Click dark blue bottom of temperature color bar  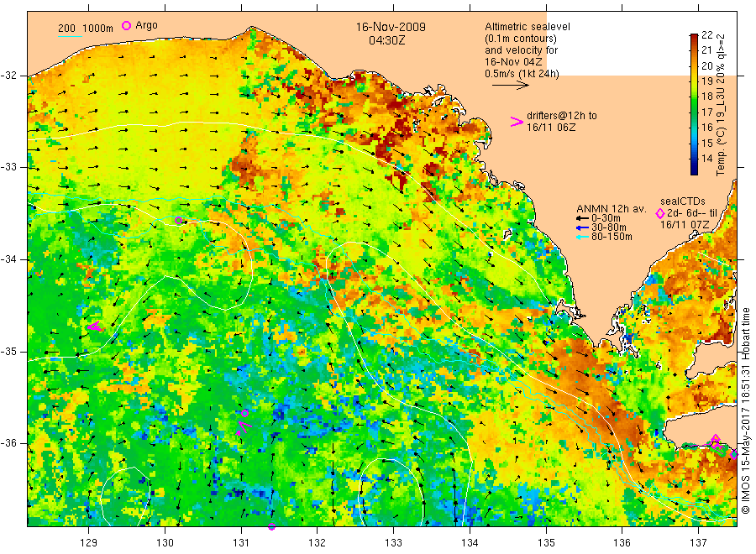[694, 170]
